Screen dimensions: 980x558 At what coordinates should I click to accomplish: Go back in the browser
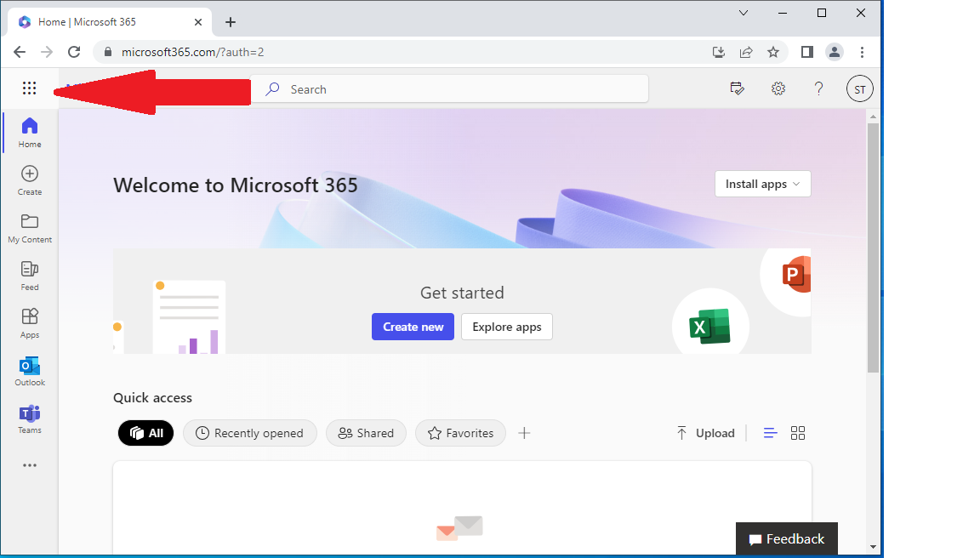click(20, 52)
